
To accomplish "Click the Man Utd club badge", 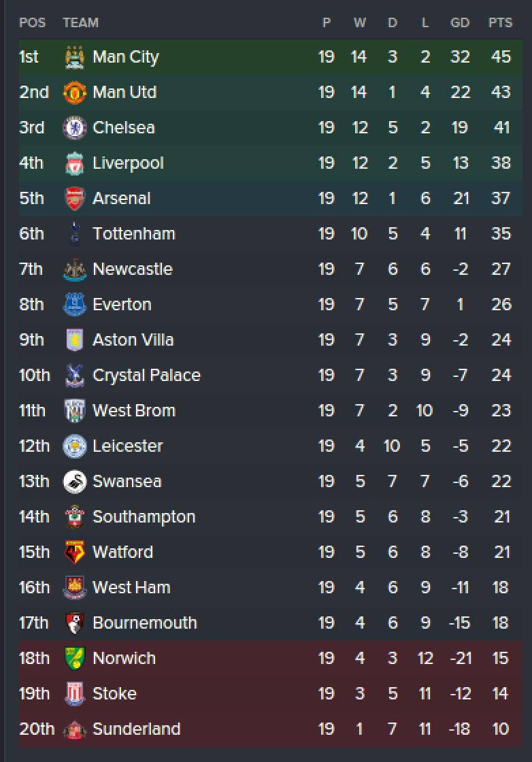I will click(x=75, y=93).
